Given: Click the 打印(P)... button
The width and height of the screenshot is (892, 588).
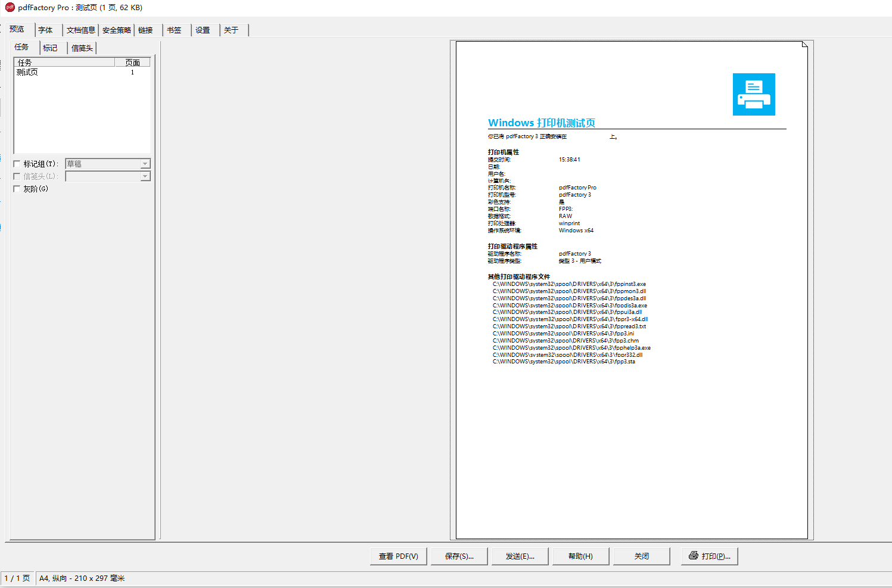Looking at the screenshot, I should pyautogui.click(x=710, y=556).
